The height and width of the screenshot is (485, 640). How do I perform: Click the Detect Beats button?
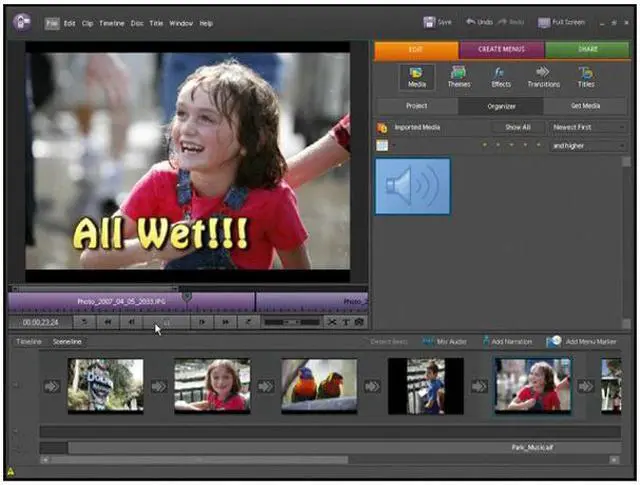(389, 342)
